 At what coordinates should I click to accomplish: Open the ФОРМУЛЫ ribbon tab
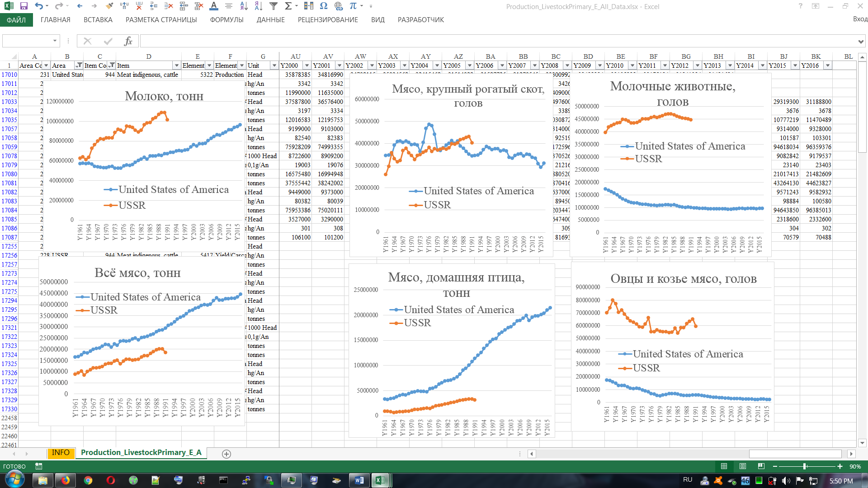tap(226, 20)
